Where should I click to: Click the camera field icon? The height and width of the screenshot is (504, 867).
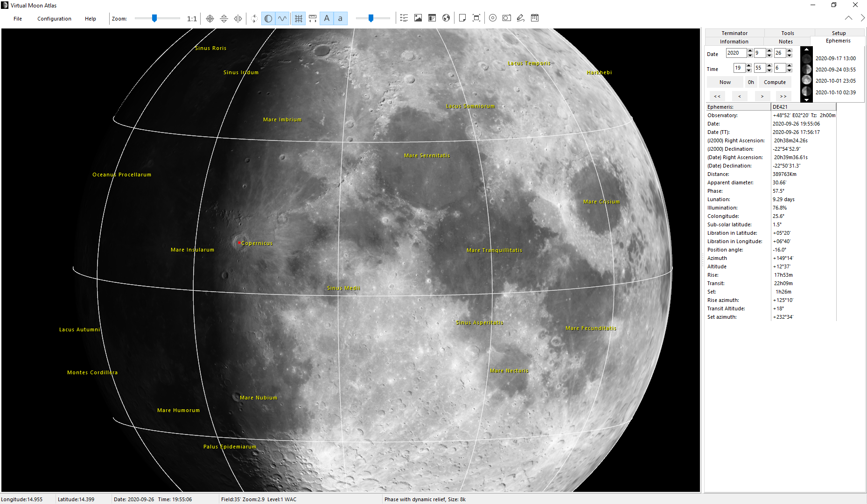tap(507, 18)
